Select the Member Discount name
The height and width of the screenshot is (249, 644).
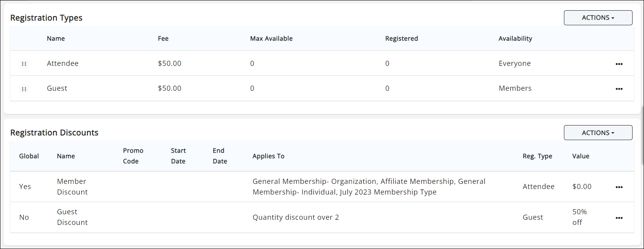72,187
